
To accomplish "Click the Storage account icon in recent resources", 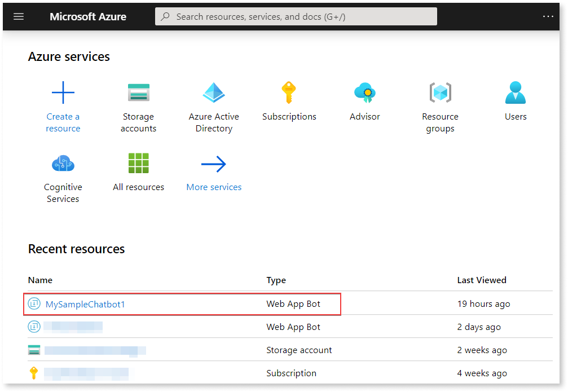I will coord(34,350).
